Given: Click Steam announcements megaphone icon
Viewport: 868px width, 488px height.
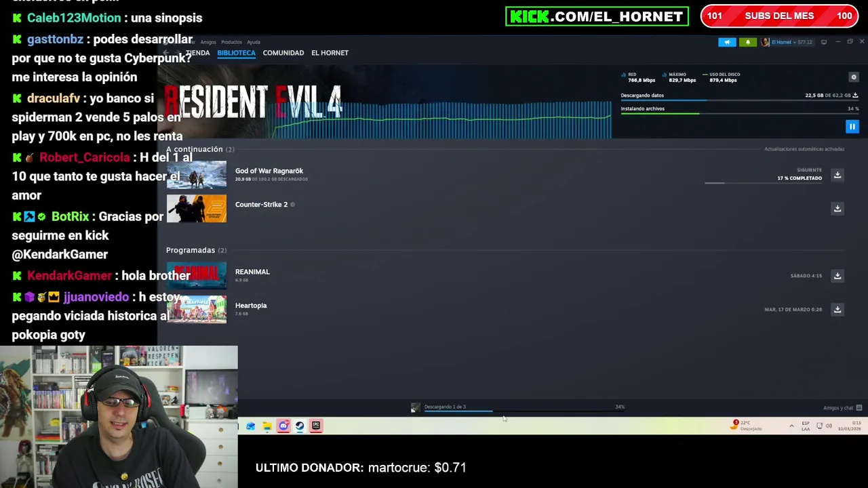Looking at the screenshot, I should tap(727, 42).
